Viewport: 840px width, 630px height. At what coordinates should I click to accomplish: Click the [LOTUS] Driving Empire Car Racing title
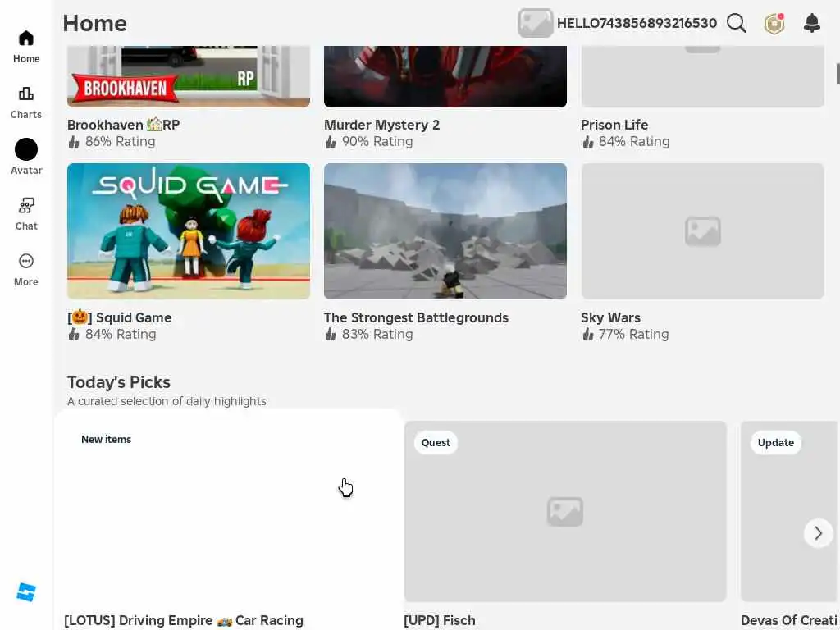(184, 620)
